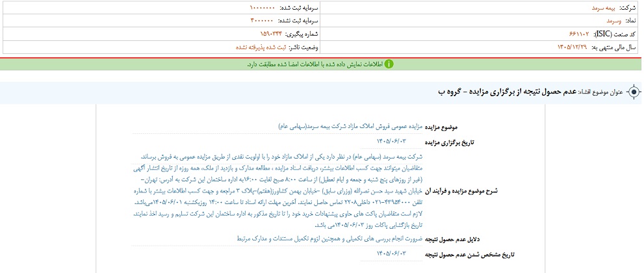The width and height of the screenshot is (644, 273).
Task: Click the شماره پیگیری label
Action: click(301, 34)
